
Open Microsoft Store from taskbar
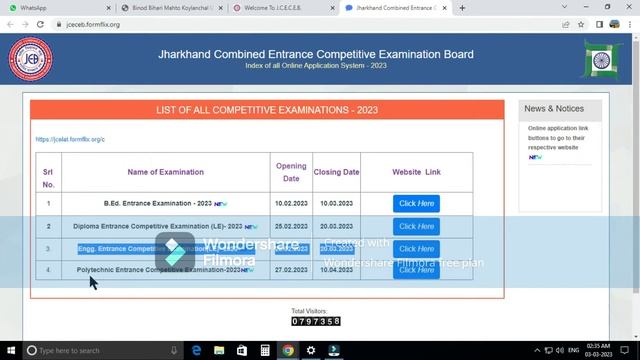pyautogui.click(x=242, y=351)
